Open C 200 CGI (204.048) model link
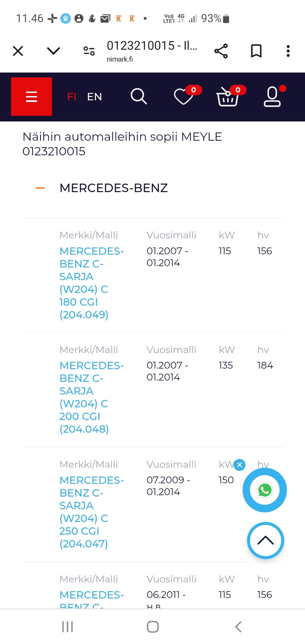Image resolution: width=305 pixels, height=644 pixels. (84, 397)
